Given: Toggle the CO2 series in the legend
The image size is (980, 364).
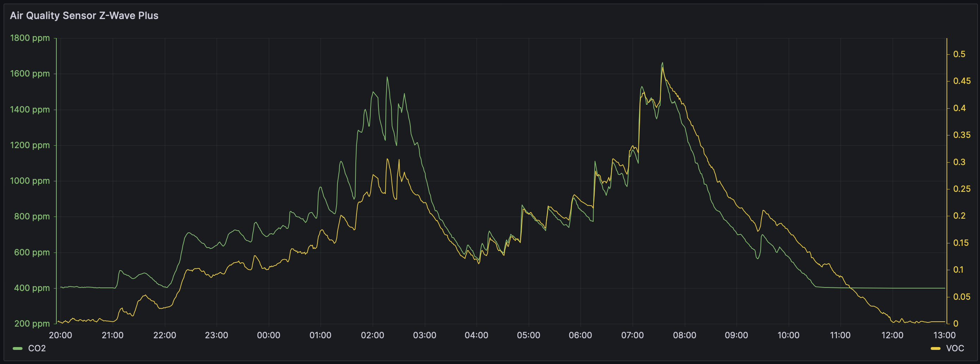Looking at the screenshot, I should [37, 348].
